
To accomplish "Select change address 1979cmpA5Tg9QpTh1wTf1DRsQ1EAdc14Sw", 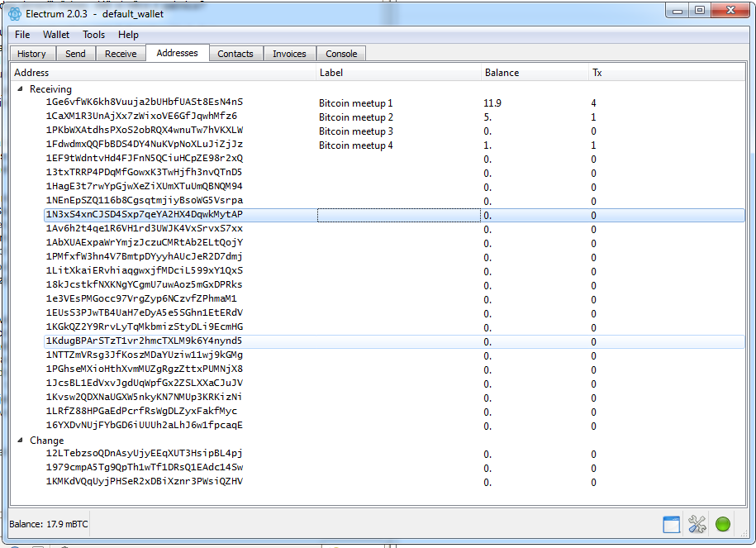I will click(x=144, y=467).
